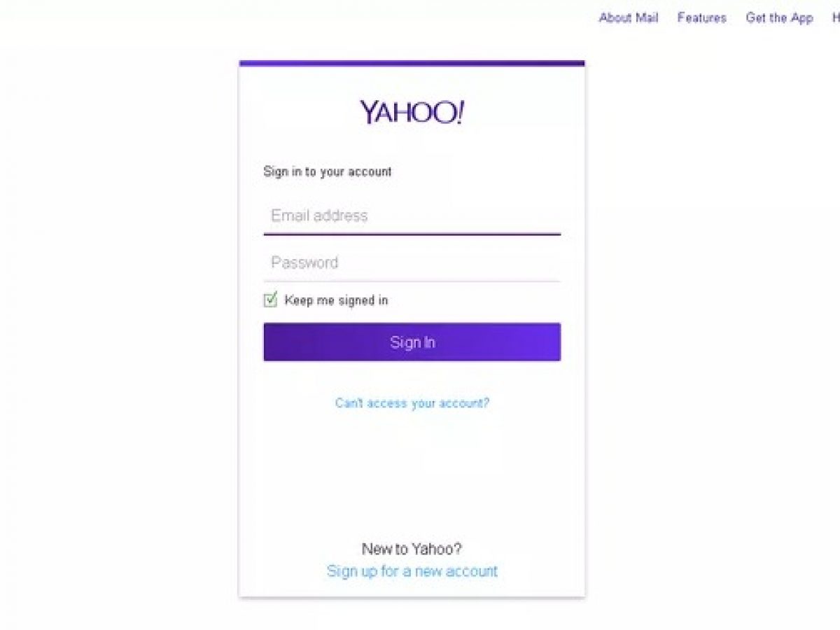Image resolution: width=840 pixels, height=630 pixels.
Task: Focus the Password field
Action: tap(412, 262)
